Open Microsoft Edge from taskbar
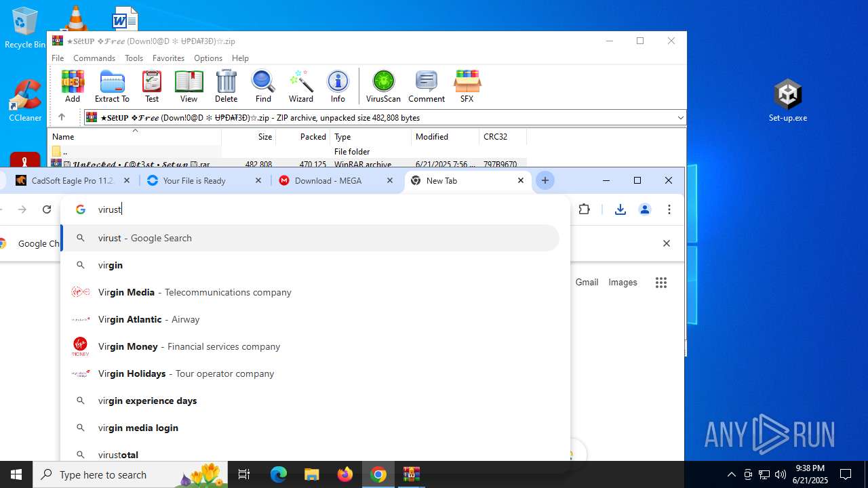Image resolution: width=868 pixels, height=488 pixels. [279, 474]
